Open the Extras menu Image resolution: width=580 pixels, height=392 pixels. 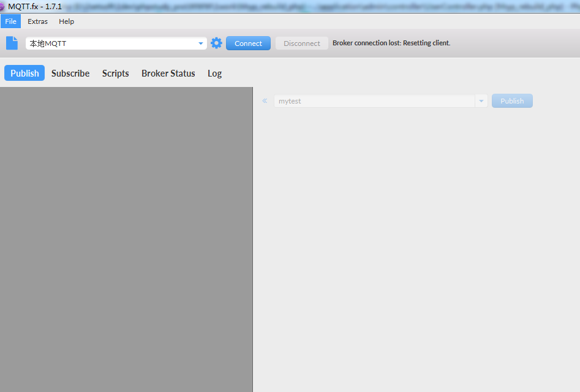point(38,21)
